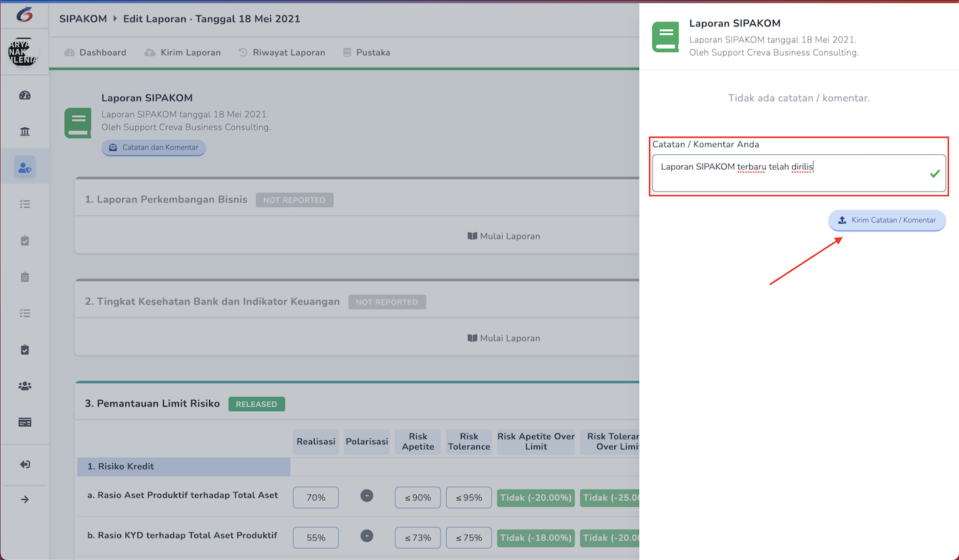The width and height of the screenshot is (959, 560).
Task: Click the Realisasi column header
Action: coord(316,442)
